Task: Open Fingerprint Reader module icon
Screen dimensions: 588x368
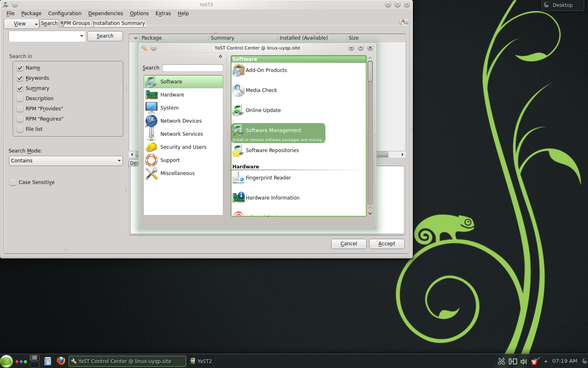Action: pos(238,178)
